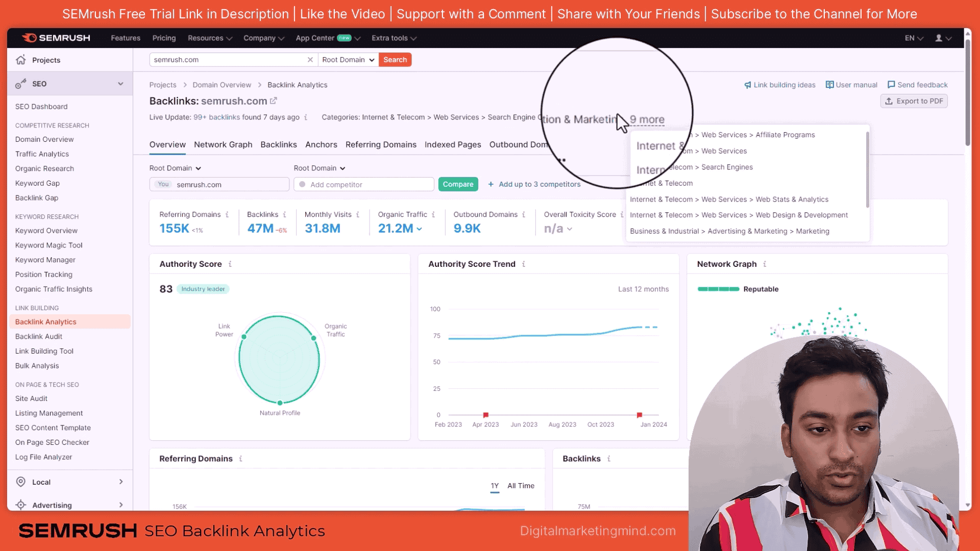Open the Root Domain dropdown beside search
Viewport: 980px width, 551px height.
[348, 60]
